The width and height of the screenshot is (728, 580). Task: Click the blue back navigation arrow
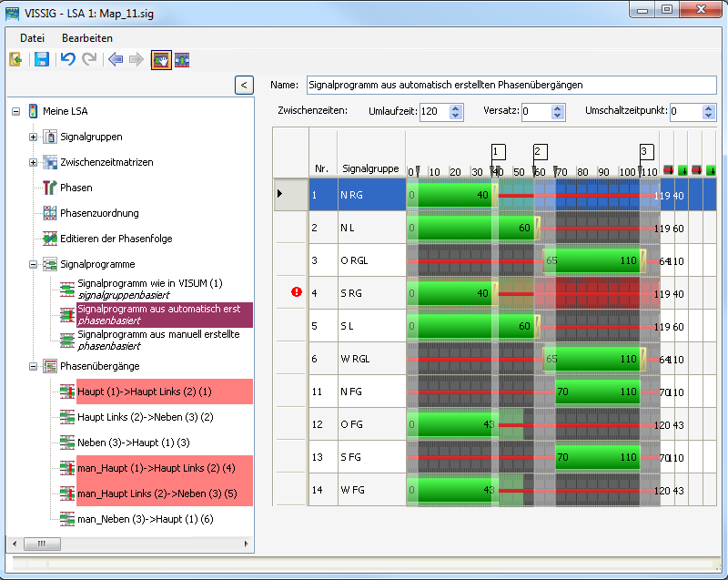(x=115, y=59)
